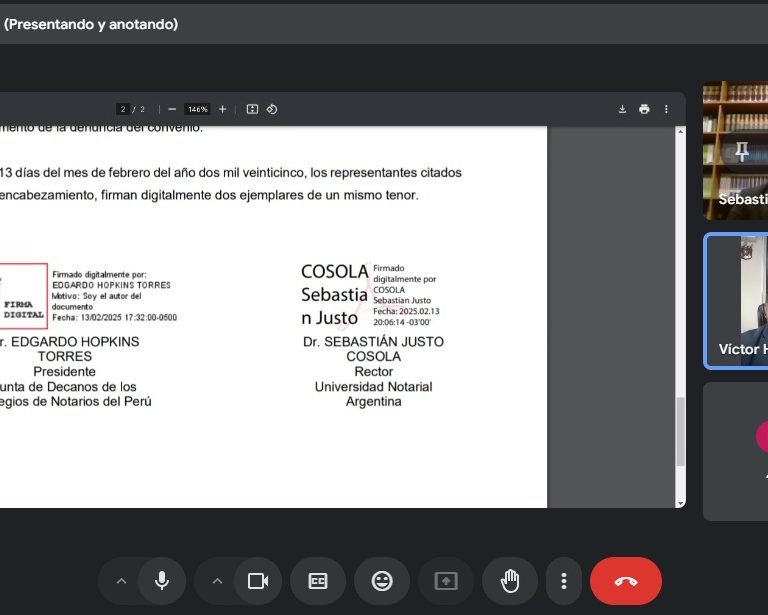Expand audio settings chevron next to microphone
This screenshot has height=615, width=768.
click(121, 581)
